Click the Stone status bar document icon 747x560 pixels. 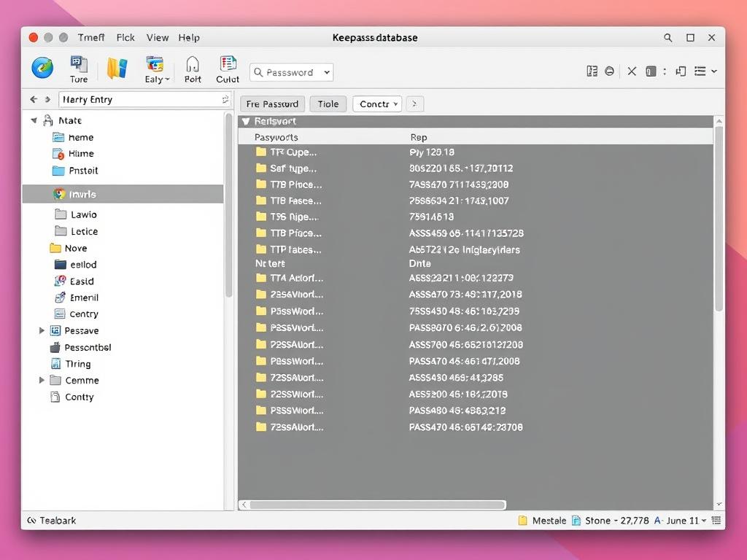click(576, 521)
